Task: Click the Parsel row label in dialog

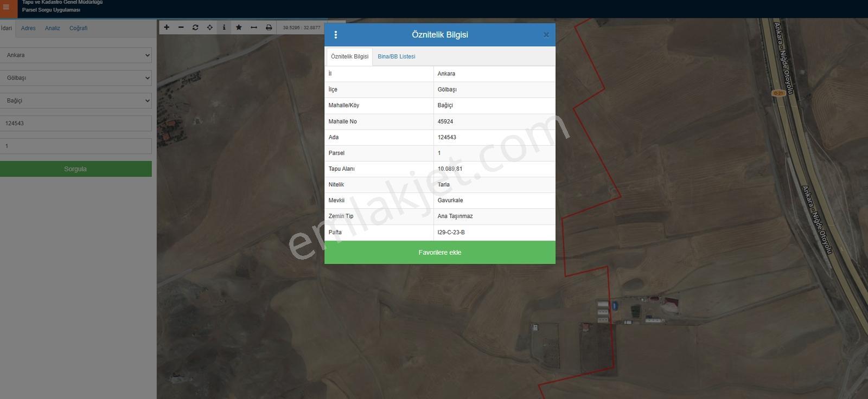Action: coord(336,153)
